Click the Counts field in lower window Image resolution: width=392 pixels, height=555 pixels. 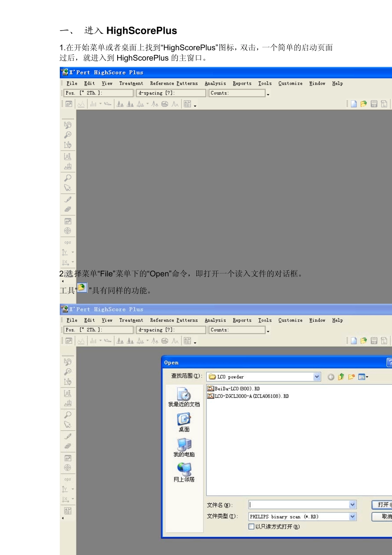point(237,330)
